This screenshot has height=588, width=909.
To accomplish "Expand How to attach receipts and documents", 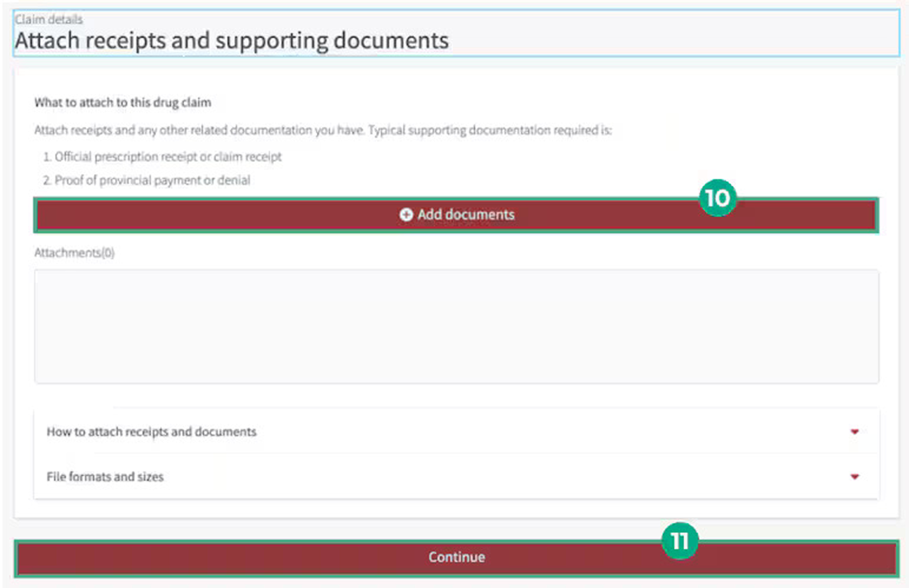I will pyautogui.click(x=456, y=431).
